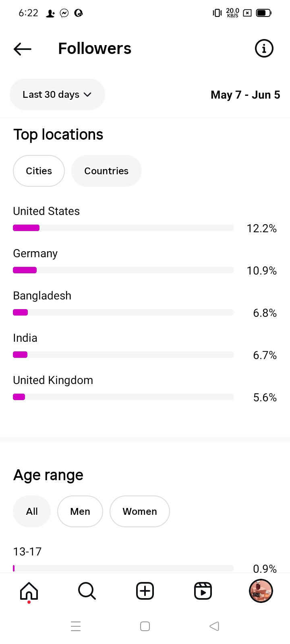
Task: Open the Search magnifier icon
Action: [x=87, y=591]
